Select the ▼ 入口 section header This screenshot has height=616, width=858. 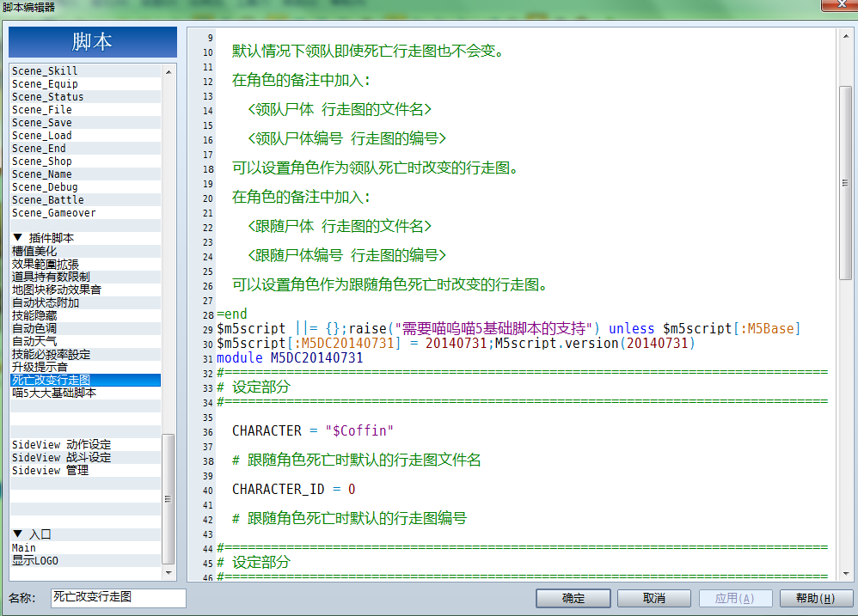pyautogui.click(x=86, y=534)
